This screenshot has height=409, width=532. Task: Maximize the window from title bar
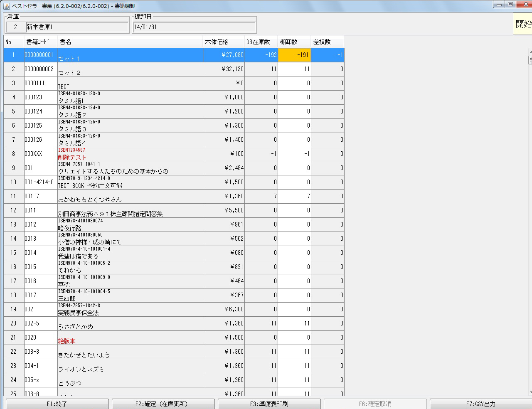click(510, 5)
